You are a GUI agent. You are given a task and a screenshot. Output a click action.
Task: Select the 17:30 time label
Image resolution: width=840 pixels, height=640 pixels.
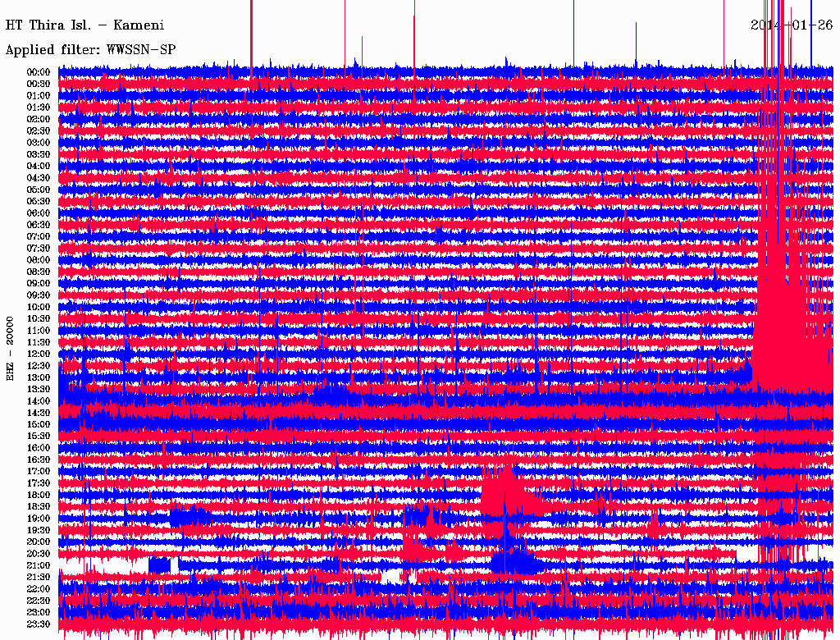point(39,483)
